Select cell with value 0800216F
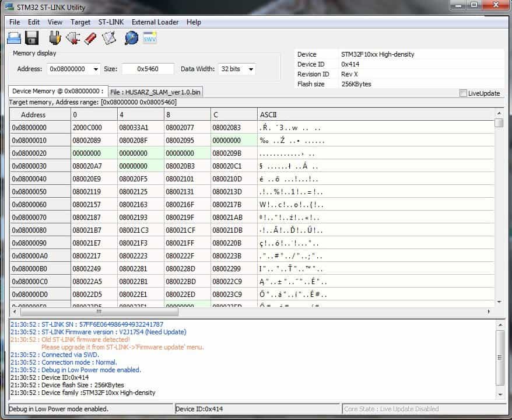This screenshot has width=512, height=420. [x=187, y=204]
